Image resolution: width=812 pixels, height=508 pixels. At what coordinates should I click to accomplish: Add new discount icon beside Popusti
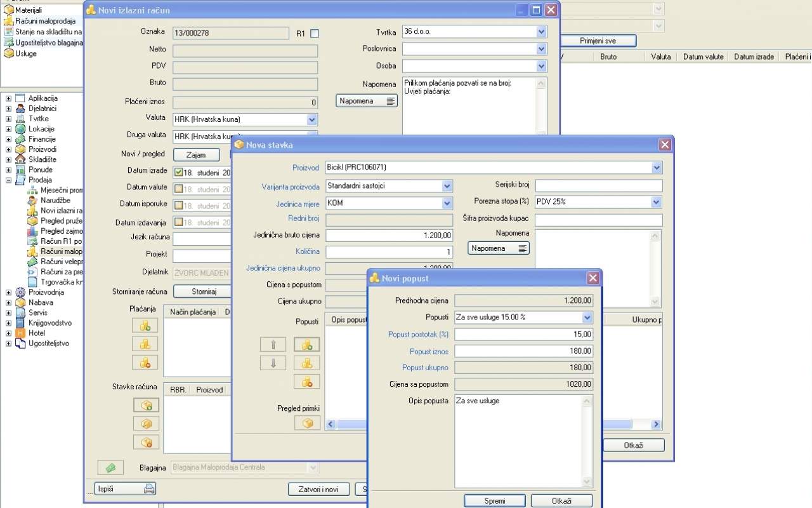pos(306,345)
